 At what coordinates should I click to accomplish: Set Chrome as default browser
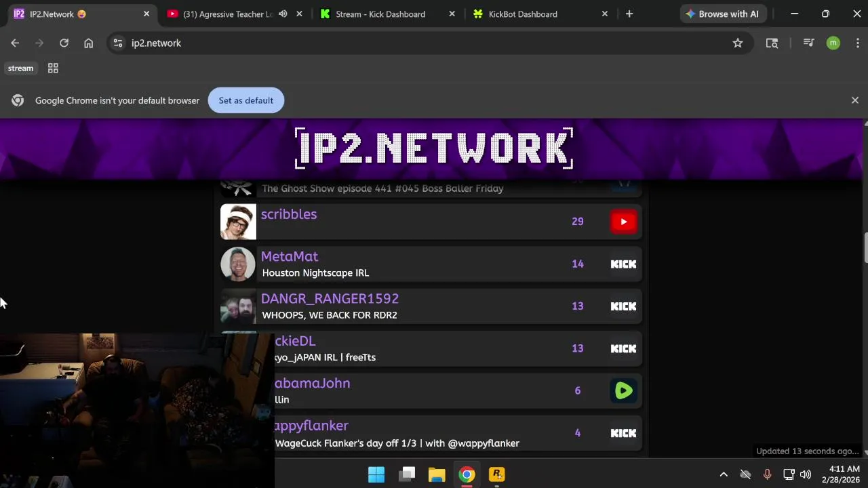click(x=245, y=100)
